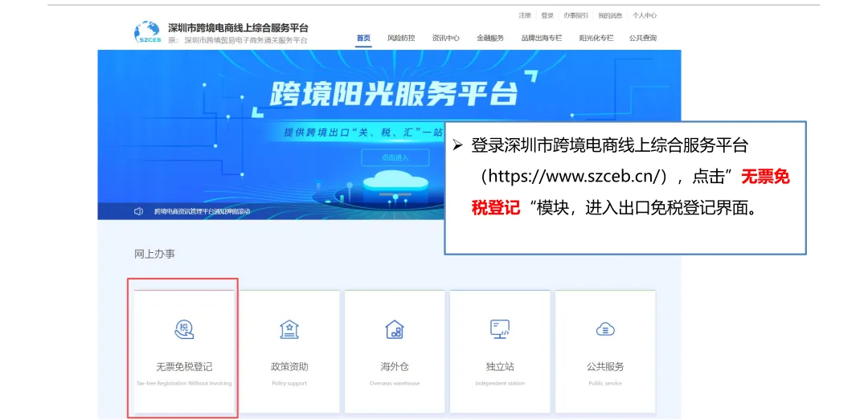Open the 公共查询 menu item
The width and height of the screenshot is (868, 420).
coord(643,39)
